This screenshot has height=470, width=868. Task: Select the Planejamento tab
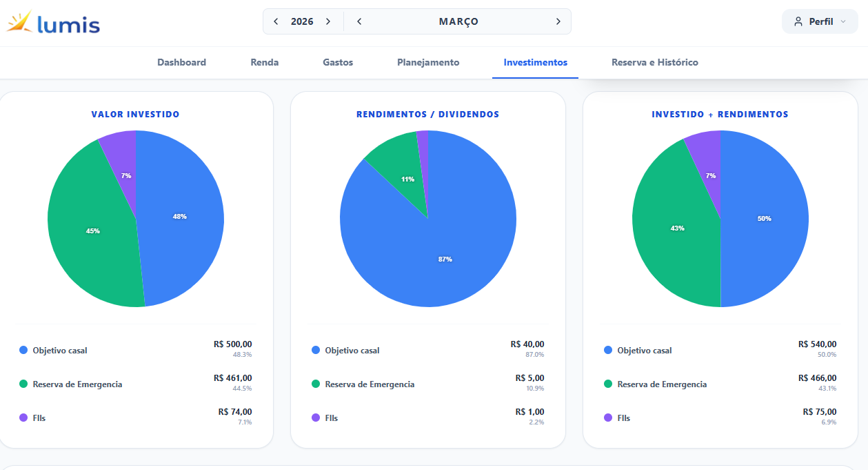tap(428, 62)
